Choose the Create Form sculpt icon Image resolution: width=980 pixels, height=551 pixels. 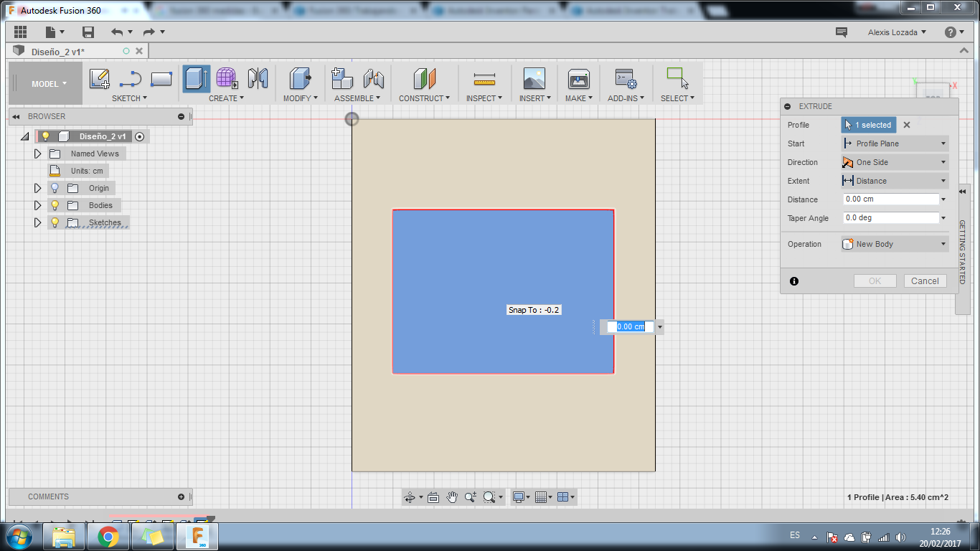tap(227, 79)
